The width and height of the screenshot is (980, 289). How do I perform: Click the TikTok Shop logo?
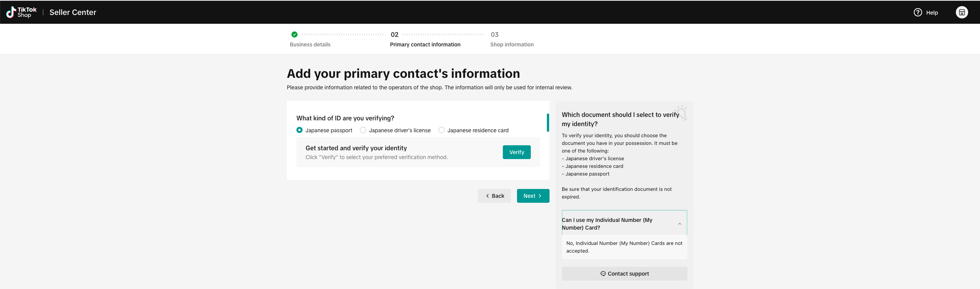pyautogui.click(x=21, y=12)
